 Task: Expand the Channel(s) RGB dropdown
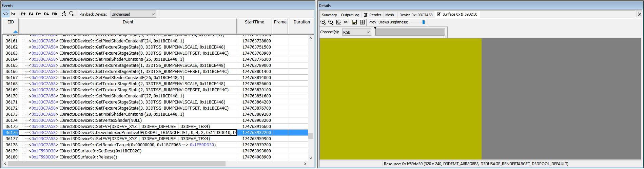point(356,32)
